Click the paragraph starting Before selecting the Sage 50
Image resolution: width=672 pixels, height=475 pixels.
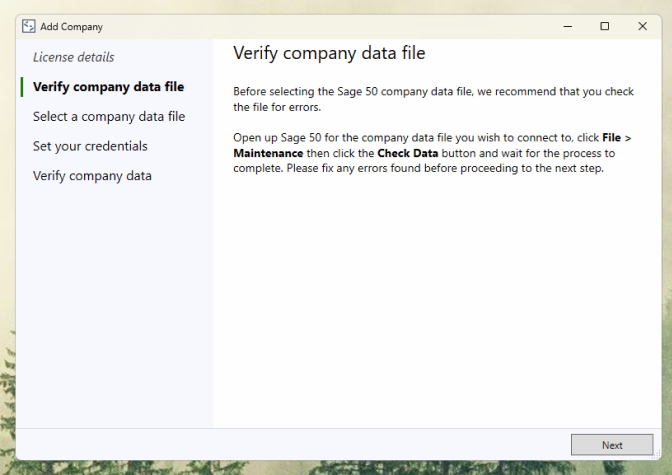point(433,99)
